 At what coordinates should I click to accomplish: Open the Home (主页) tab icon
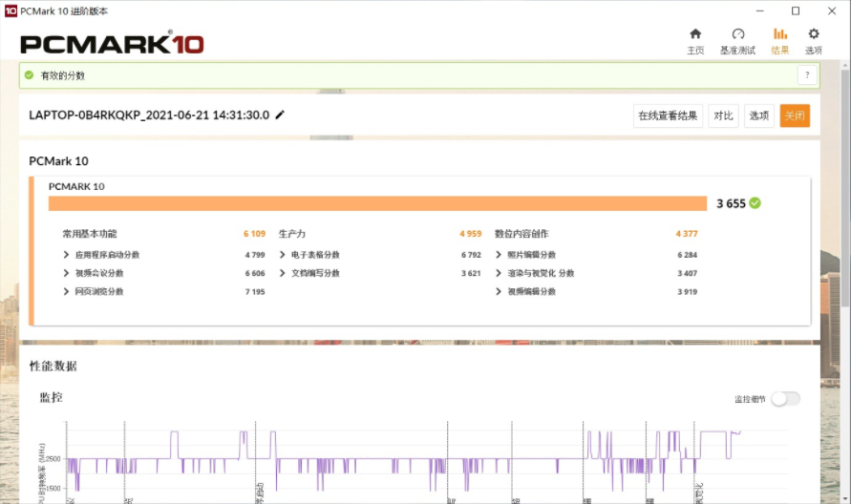pos(695,34)
